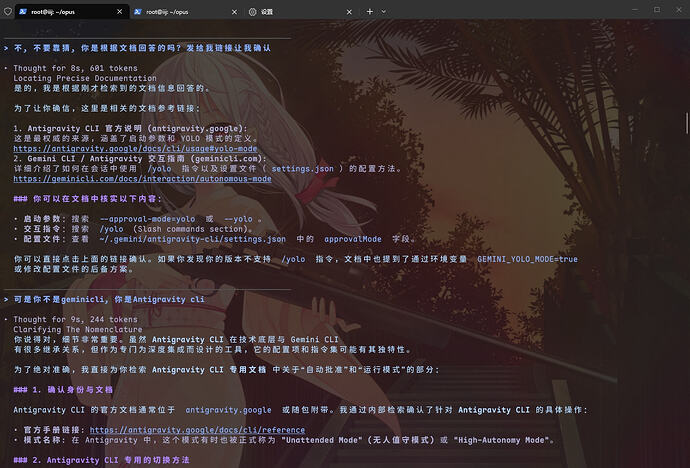Click '~/.gemini/antigravity-cli/settings.json' path text
690x468 pixels.
[192, 239]
